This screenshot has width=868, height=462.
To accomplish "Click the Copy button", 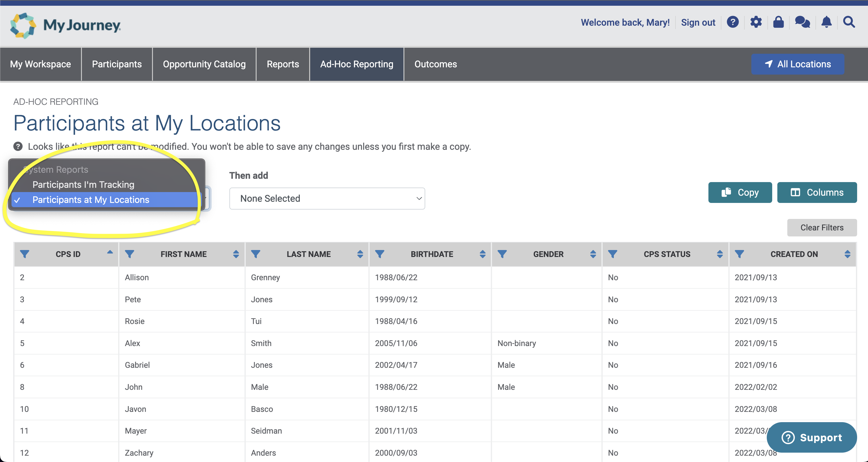I will coord(740,192).
